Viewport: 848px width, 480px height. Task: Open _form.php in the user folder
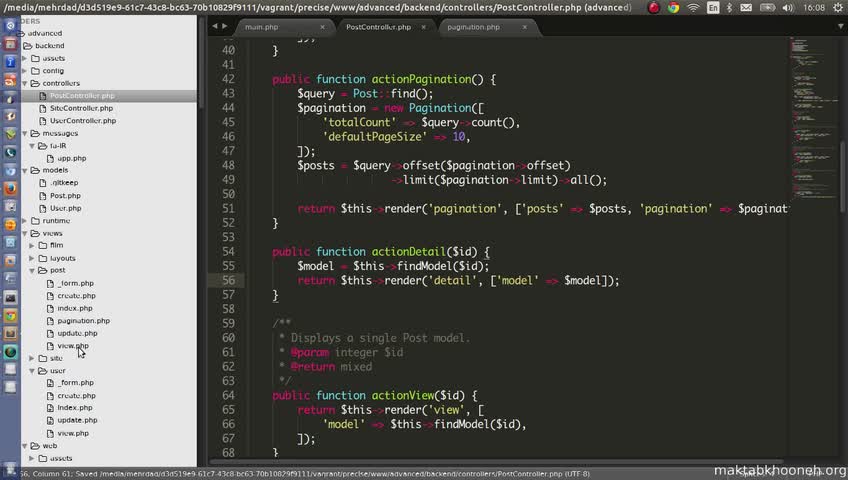pyautogui.click(x=75, y=383)
